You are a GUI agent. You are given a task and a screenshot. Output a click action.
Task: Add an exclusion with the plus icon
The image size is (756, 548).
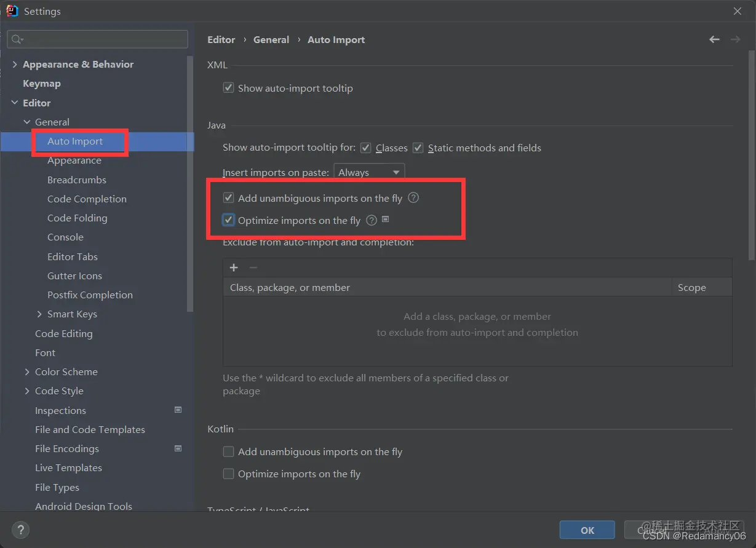234,268
